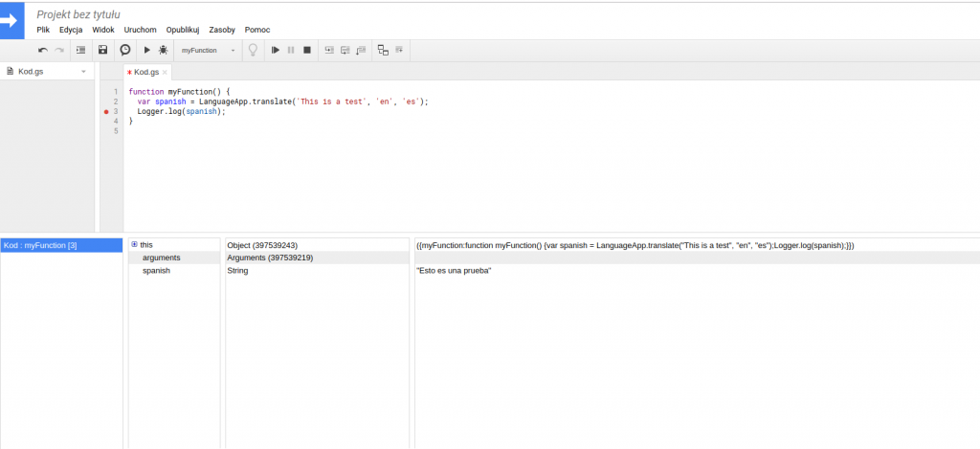The image size is (980, 449).
Task: Click the ({myFunction:function... value text
Action: click(635, 245)
